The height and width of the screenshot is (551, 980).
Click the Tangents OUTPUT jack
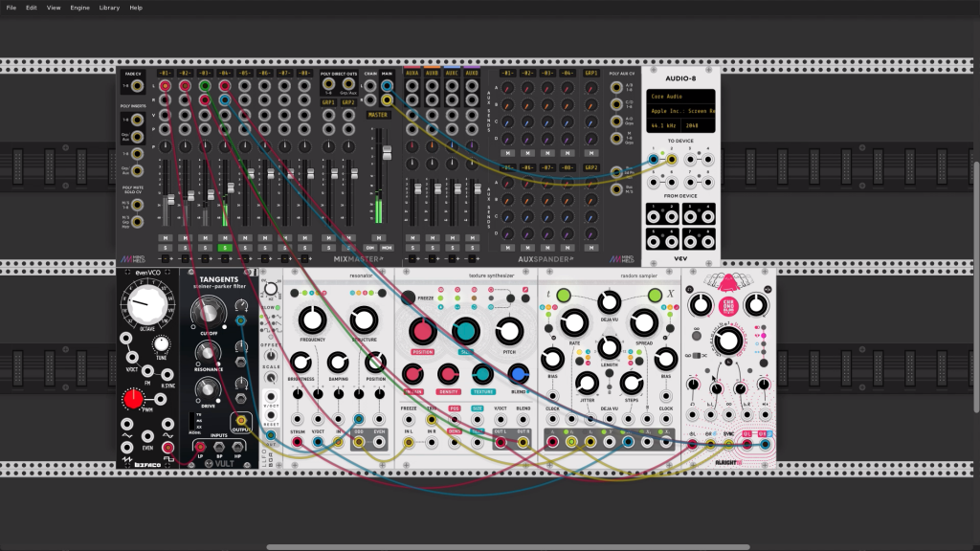pyautogui.click(x=241, y=421)
